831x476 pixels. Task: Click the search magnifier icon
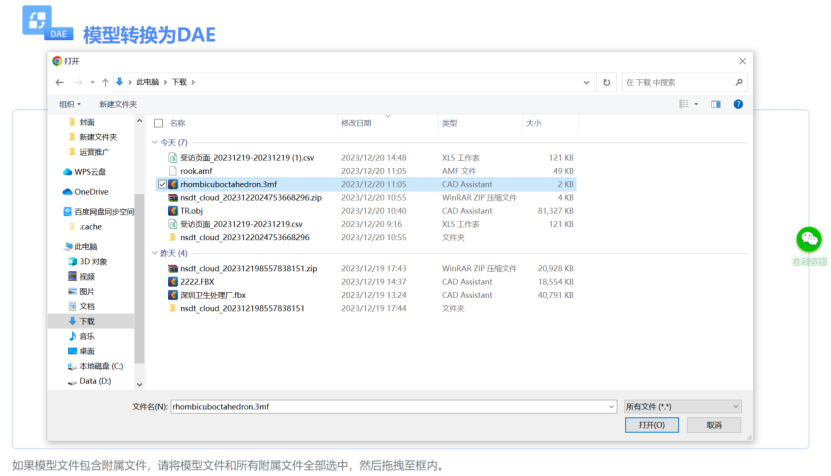739,82
